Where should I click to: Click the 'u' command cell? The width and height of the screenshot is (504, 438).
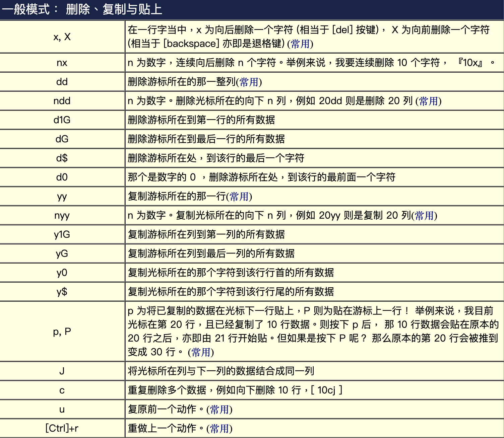tap(62, 409)
